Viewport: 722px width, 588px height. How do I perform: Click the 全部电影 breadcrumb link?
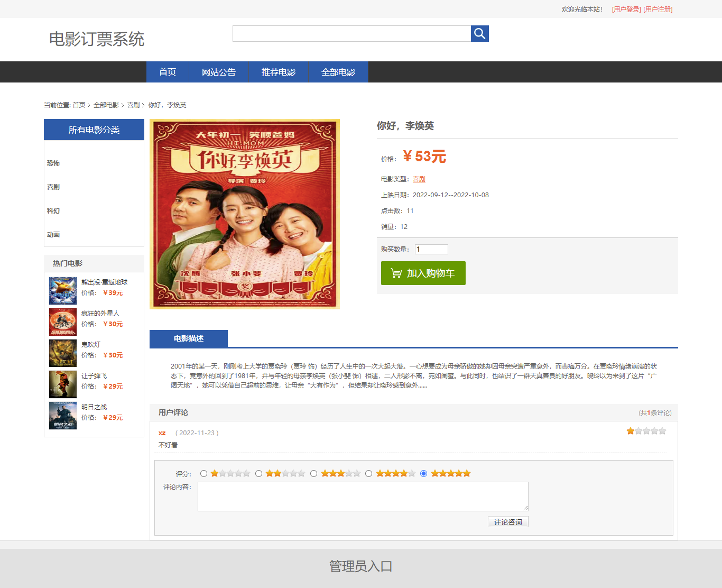pos(106,105)
